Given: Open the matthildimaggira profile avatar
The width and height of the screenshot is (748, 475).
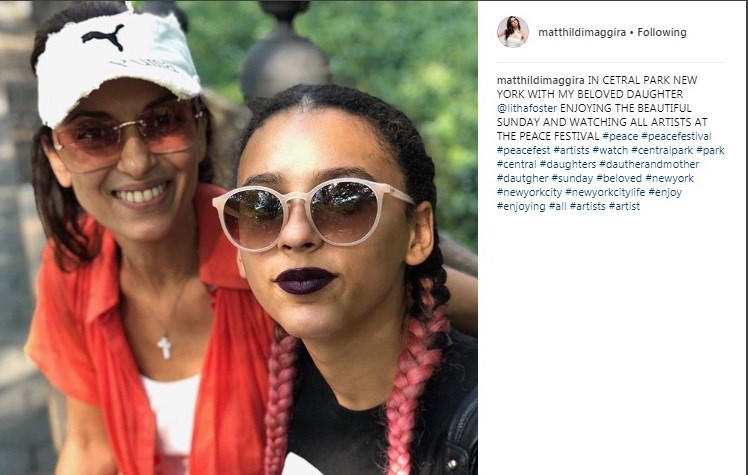Looking at the screenshot, I should coord(513,32).
